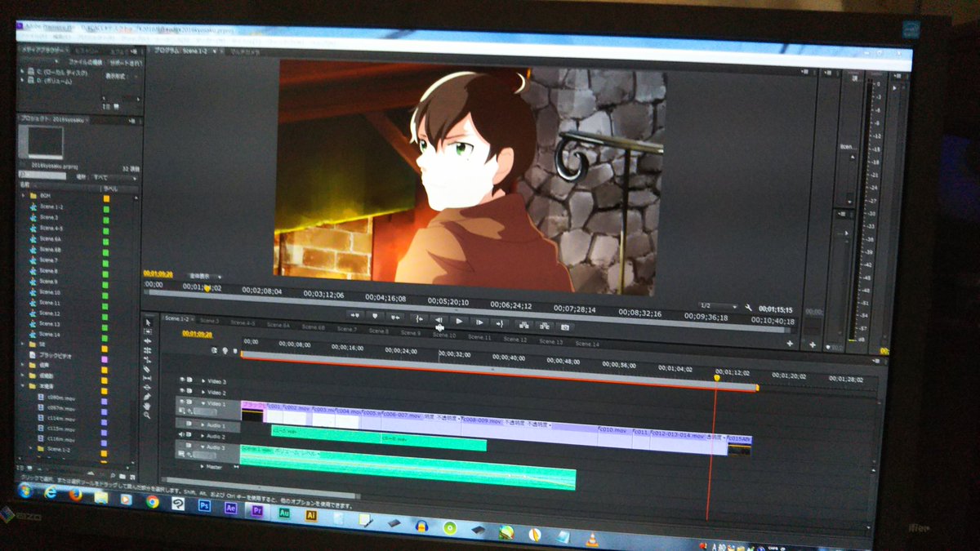Image resolution: width=980 pixels, height=551 pixels.
Task: Switch to Scene.4-5 timeline tab
Action: (243, 322)
